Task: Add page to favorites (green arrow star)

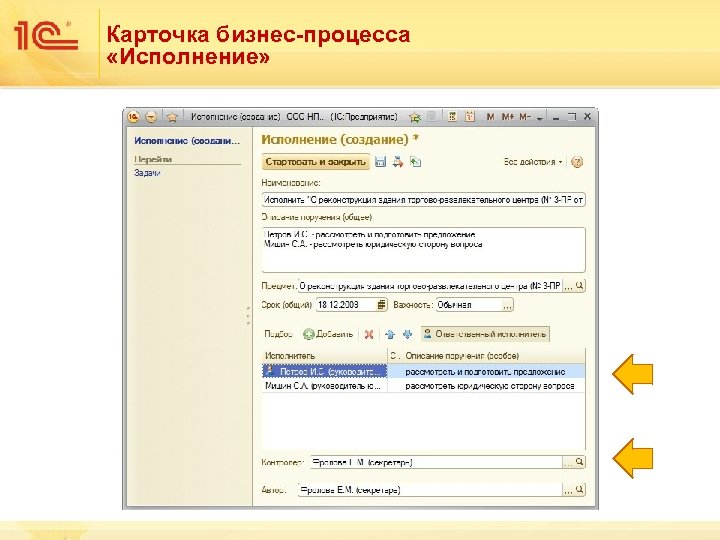Action: click(x=415, y=118)
